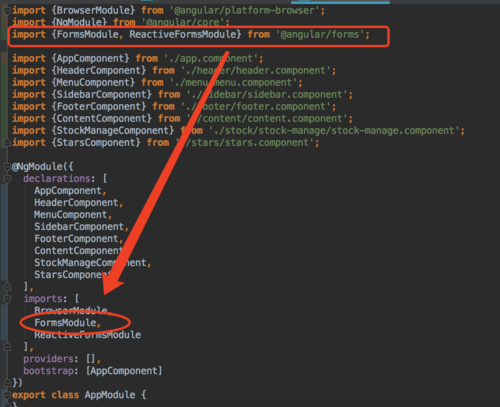Click AppComponent in the './app.component' import line
The image size is (500, 407).
point(90,58)
